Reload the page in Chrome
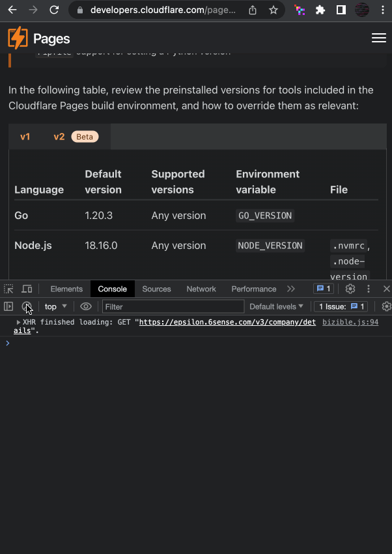 pos(54,10)
